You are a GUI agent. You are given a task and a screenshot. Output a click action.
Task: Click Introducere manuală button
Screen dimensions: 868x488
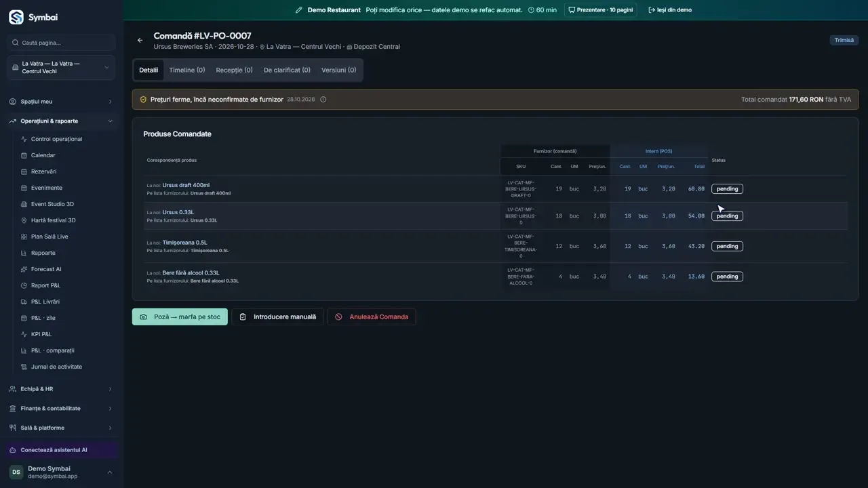coord(278,317)
